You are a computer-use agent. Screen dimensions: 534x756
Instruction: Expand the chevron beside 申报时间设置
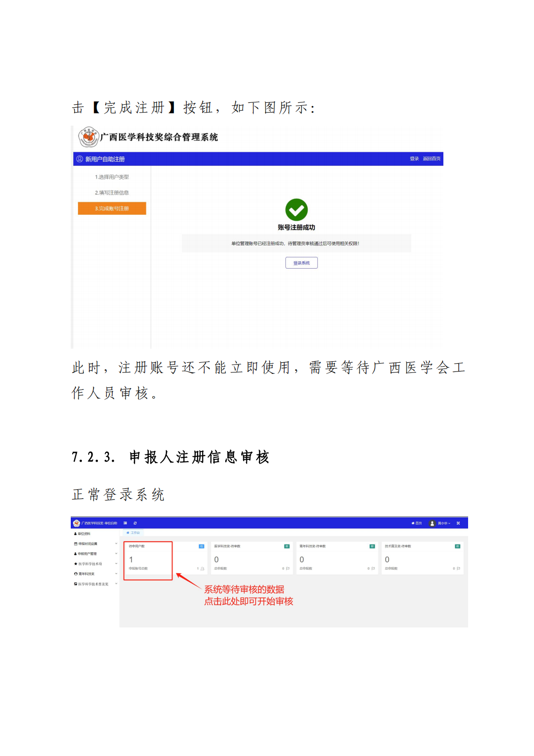coord(116,544)
